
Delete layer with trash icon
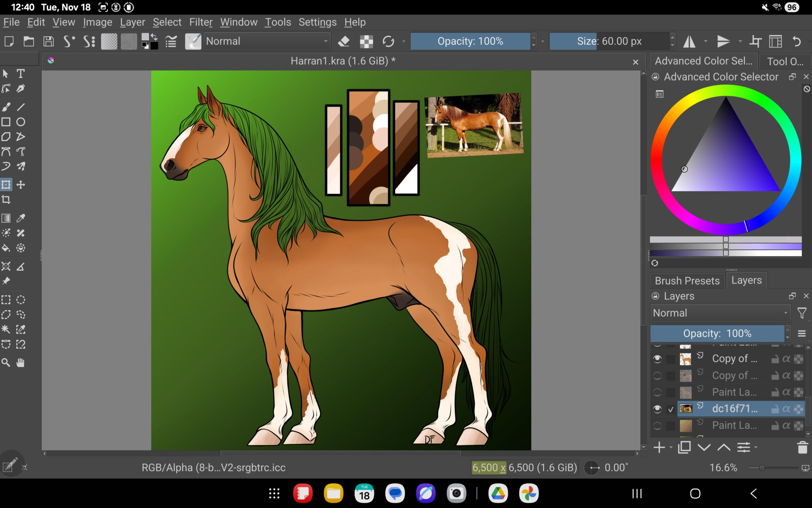pos(802,448)
